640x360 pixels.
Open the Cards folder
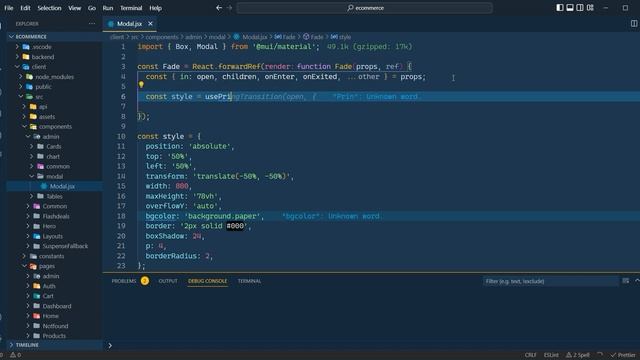point(54,146)
